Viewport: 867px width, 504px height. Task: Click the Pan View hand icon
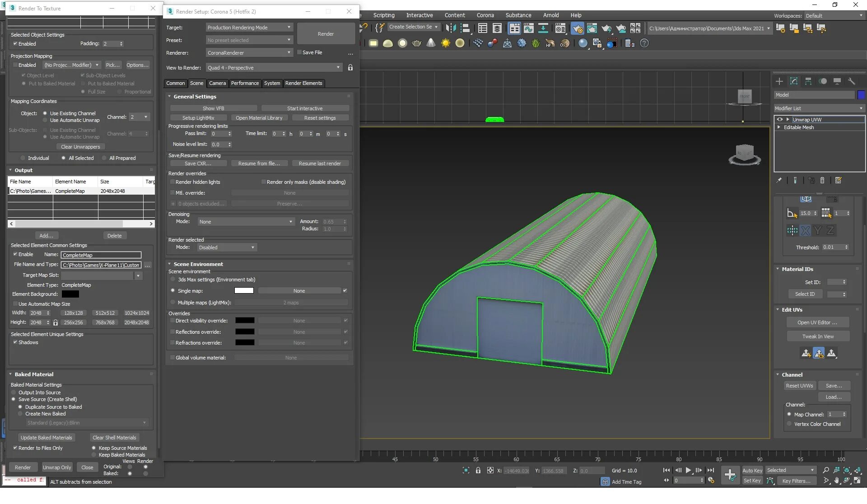coord(837,481)
